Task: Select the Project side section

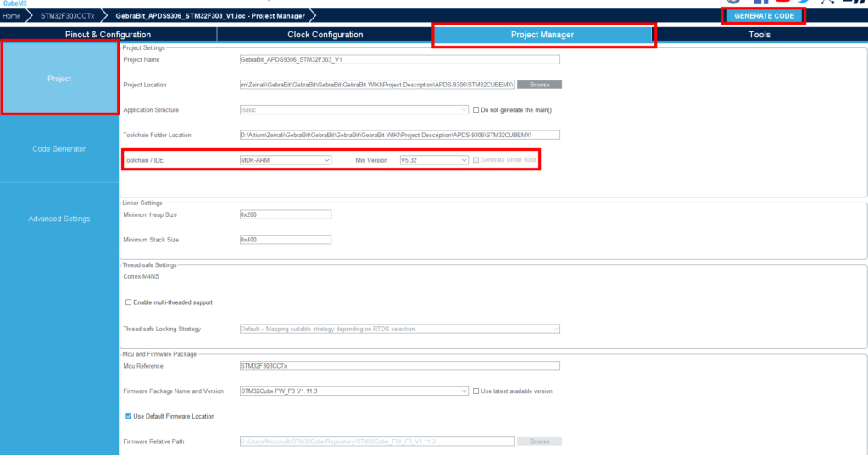Action: point(59,79)
